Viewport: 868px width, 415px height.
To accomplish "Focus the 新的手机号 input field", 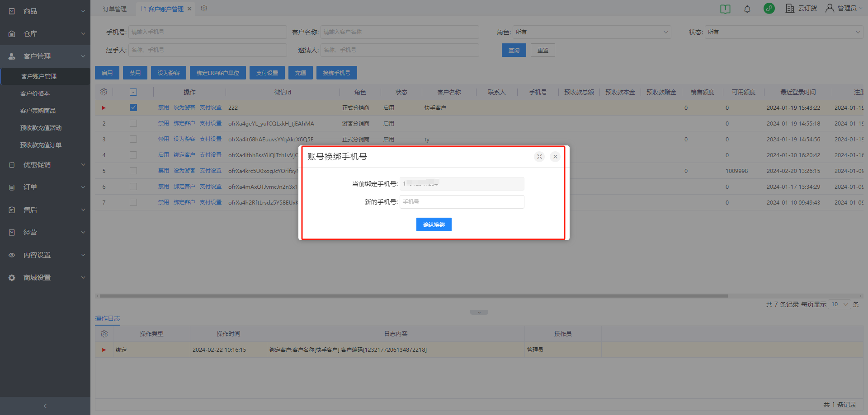I will (462, 202).
